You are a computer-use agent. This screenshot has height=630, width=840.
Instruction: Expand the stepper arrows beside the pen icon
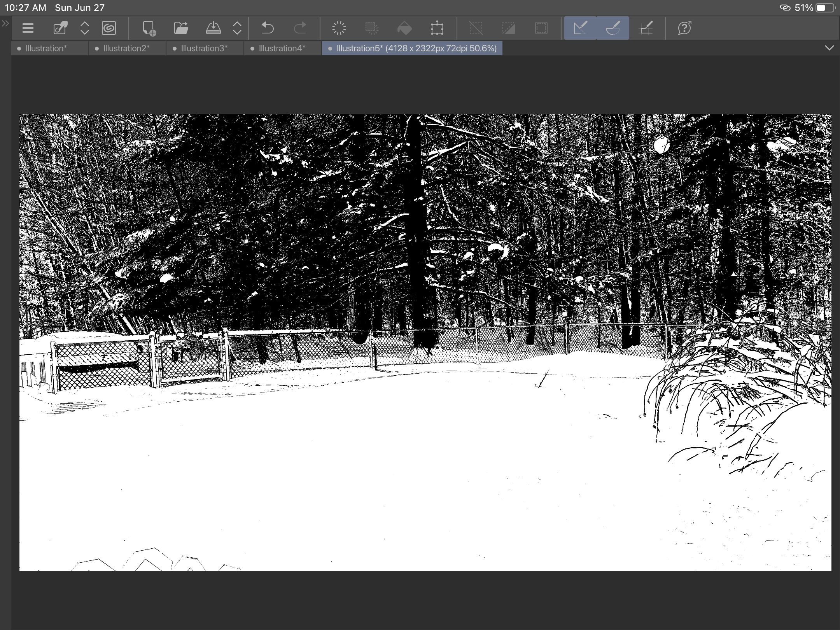click(x=84, y=28)
